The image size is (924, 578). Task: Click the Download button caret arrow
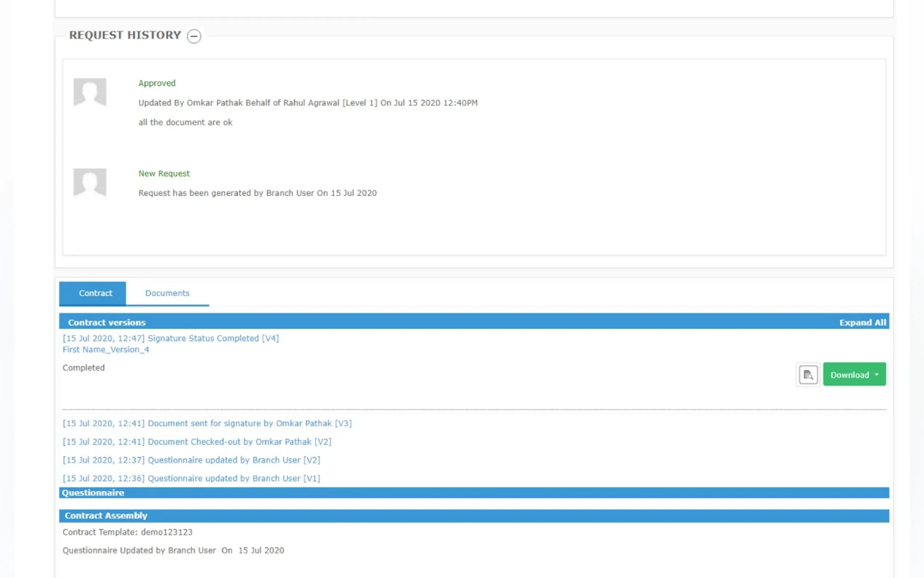[876, 375]
